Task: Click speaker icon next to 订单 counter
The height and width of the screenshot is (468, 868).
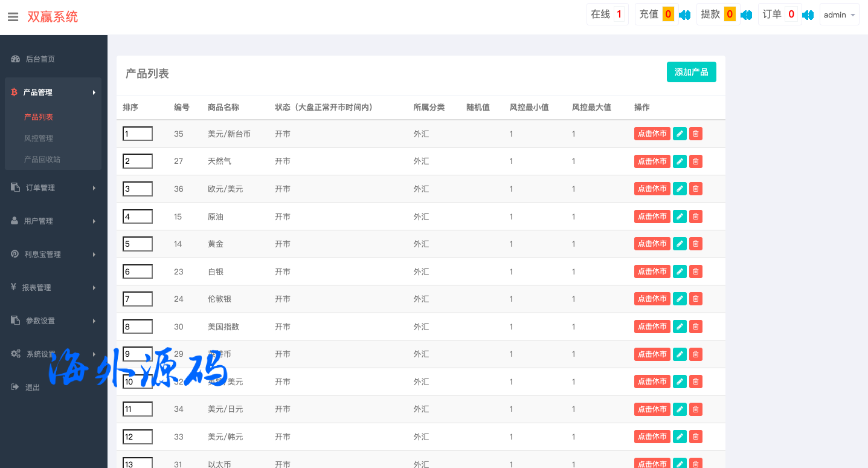Action: 808,15
